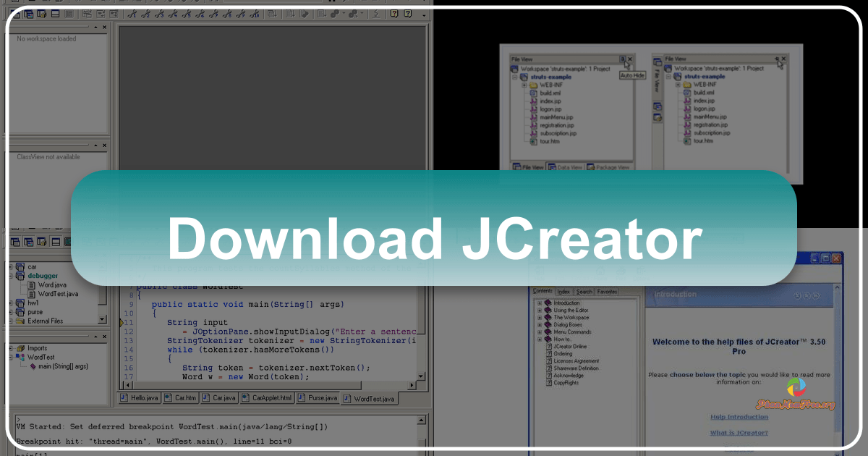Switch to the Data View tab
Screen dimensions: 868x456
[x=566, y=167]
